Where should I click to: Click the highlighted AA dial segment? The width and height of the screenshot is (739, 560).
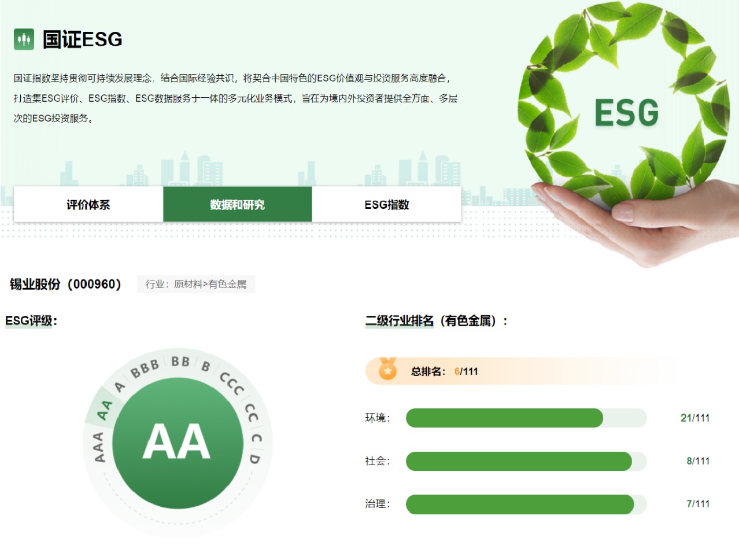(104, 410)
